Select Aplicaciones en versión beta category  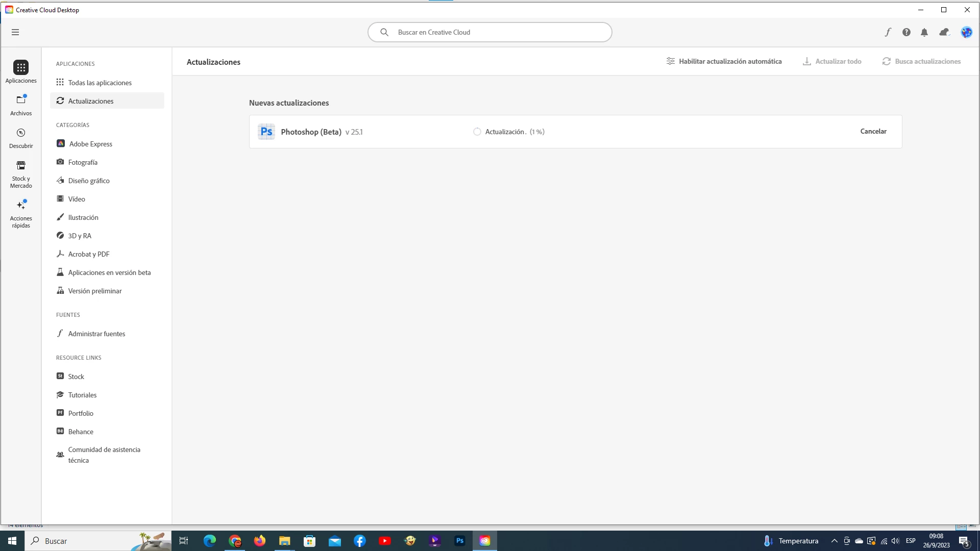coord(109,272)
